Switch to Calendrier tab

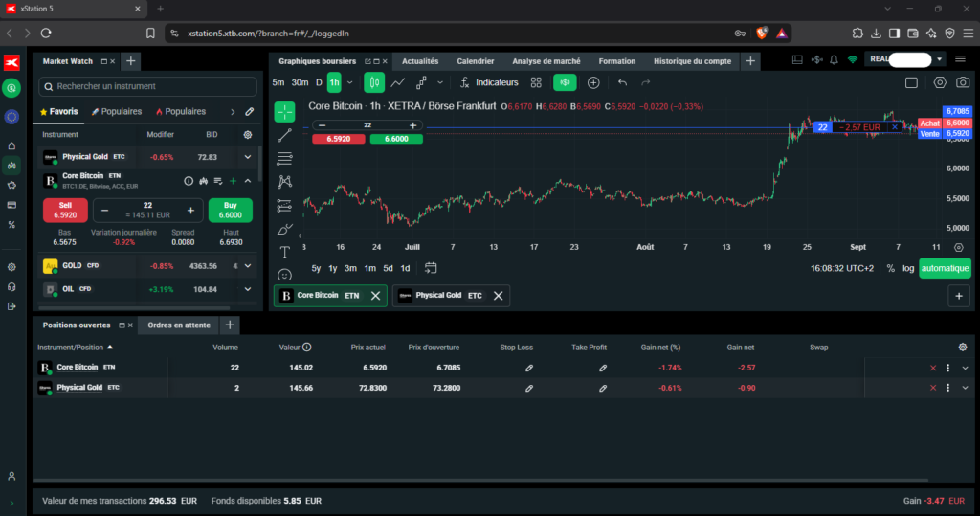tap(475, 61)
